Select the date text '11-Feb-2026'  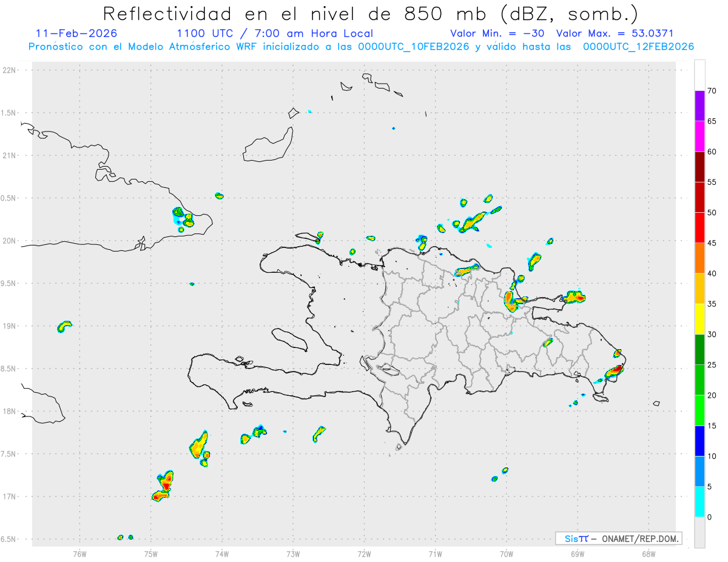(76, 33)
